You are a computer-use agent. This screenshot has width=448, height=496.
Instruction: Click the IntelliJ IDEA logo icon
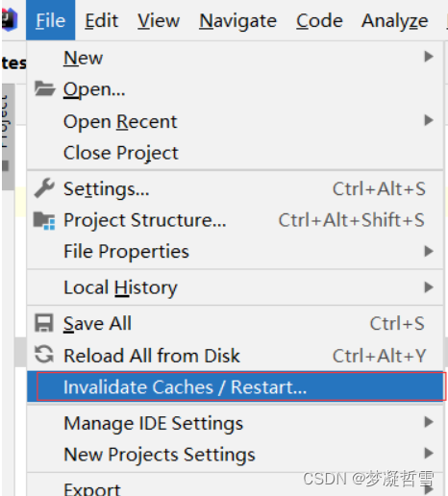point(9,20)
